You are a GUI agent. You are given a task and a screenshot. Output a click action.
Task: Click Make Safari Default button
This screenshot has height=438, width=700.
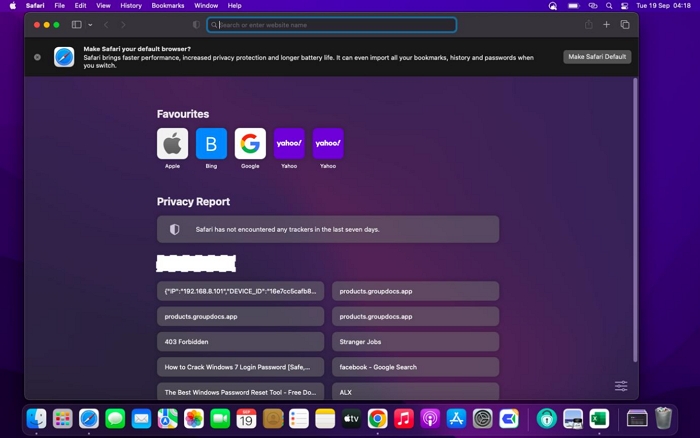[x=597, y=57]
